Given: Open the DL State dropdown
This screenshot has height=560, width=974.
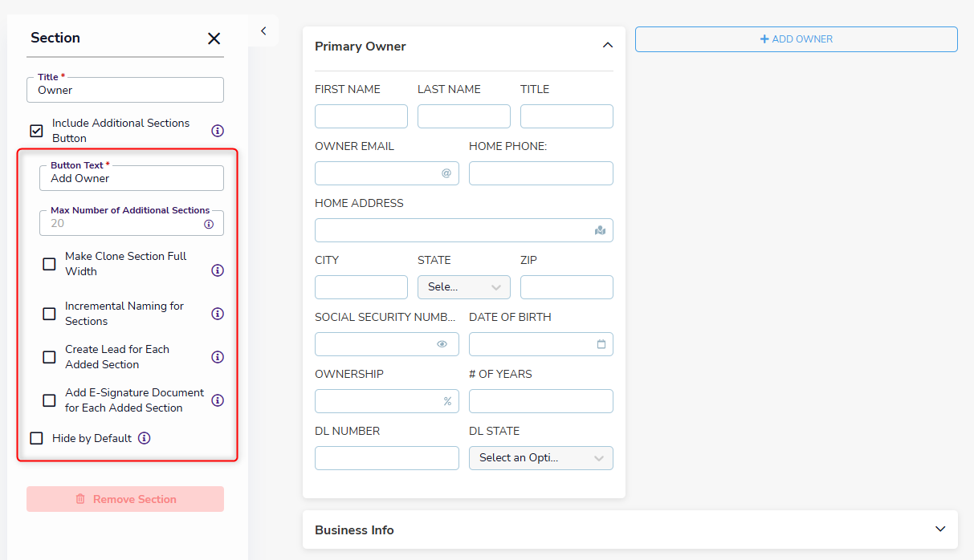Looking at the screenshot, I should tap(541, 458).
